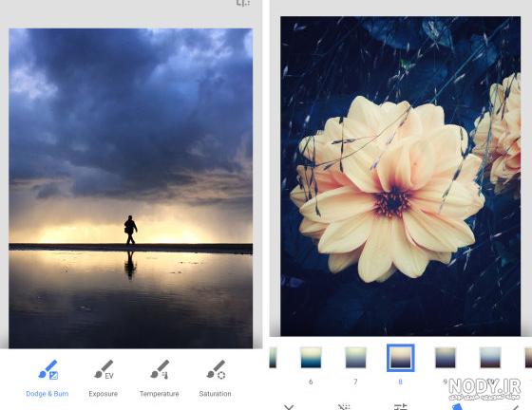Click the highlighted preset thumbnail 8

(401, 358)
